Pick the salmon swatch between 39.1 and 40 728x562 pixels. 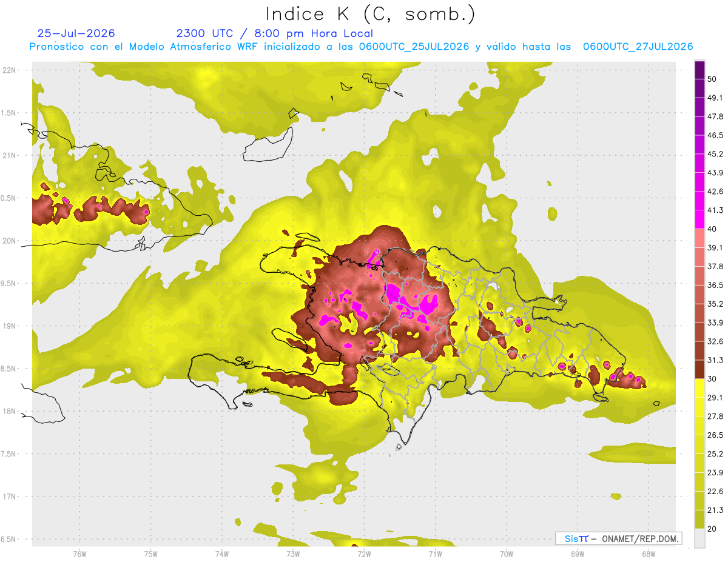click(700, 238)
